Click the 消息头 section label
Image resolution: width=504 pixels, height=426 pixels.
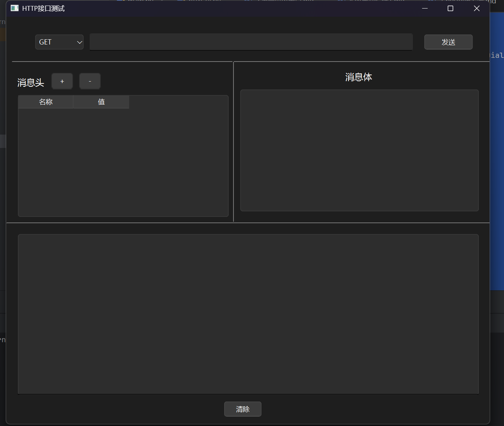click(31, 83)
